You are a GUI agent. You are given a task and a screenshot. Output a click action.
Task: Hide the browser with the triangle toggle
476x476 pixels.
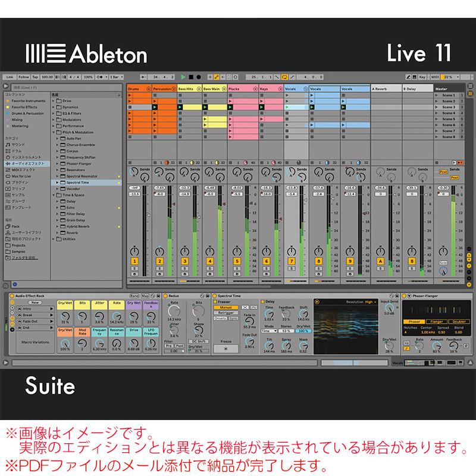coord(6,86)
